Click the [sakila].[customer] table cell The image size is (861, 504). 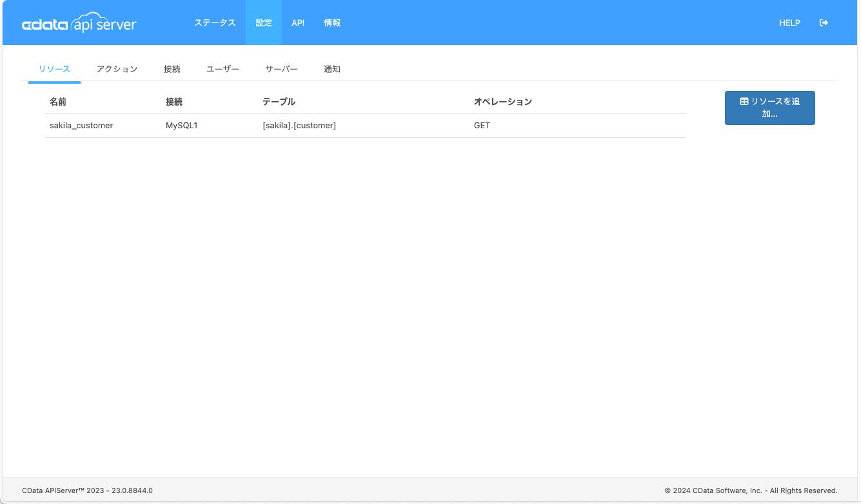click(299, 126)
